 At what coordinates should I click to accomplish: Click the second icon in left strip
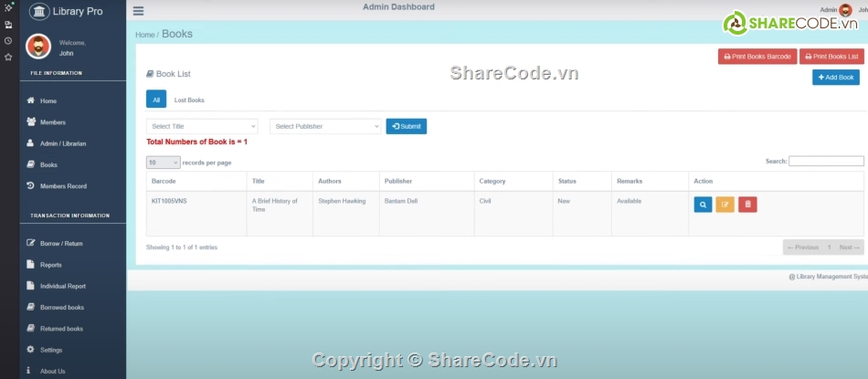point(8,25)
